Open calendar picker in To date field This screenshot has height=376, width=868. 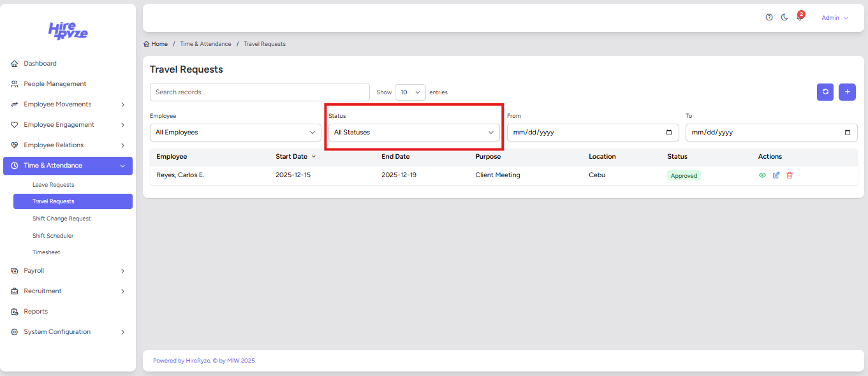pos(847,133)
